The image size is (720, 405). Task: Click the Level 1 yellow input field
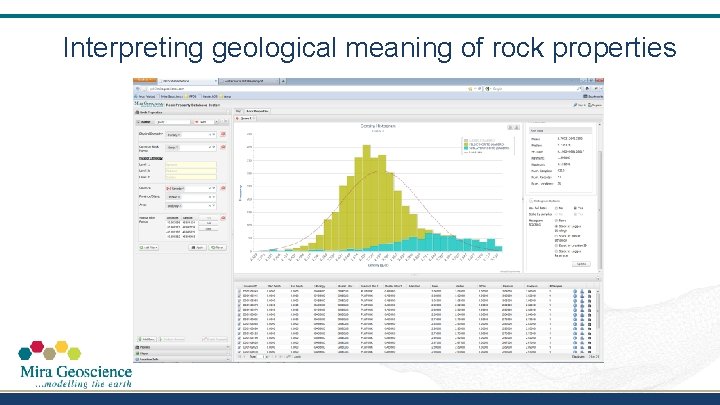tap(191, 164)
